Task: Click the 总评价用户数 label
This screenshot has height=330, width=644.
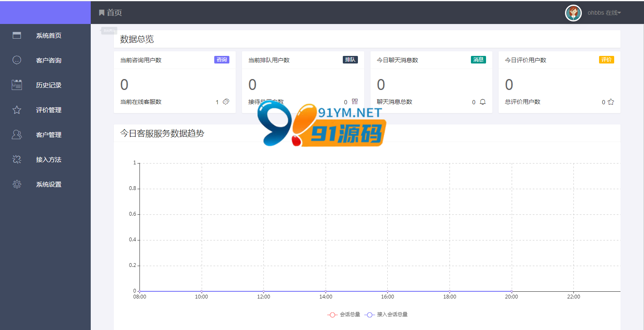Action: click(x=523, y=102)
